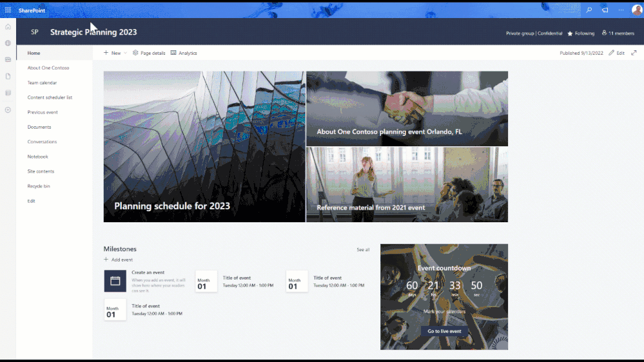This screenshot has height=362, width=644.
Task: Click Published 9/13/2022 status text
Action: tap(581, 53)
